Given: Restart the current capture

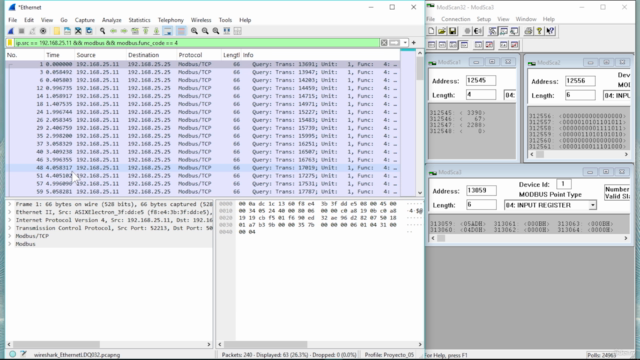Looking at the screenshot, I should tap(32, 31).
